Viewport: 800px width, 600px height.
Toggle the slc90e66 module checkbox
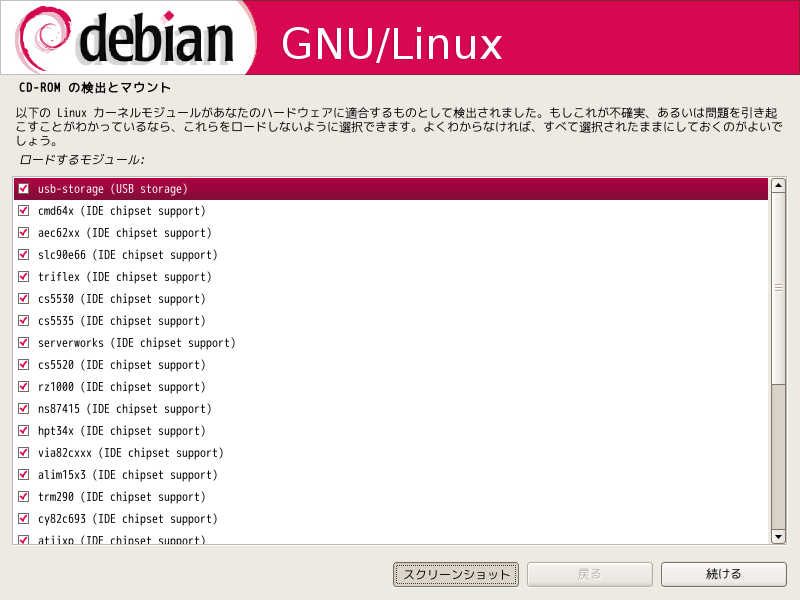coord(23,255)
